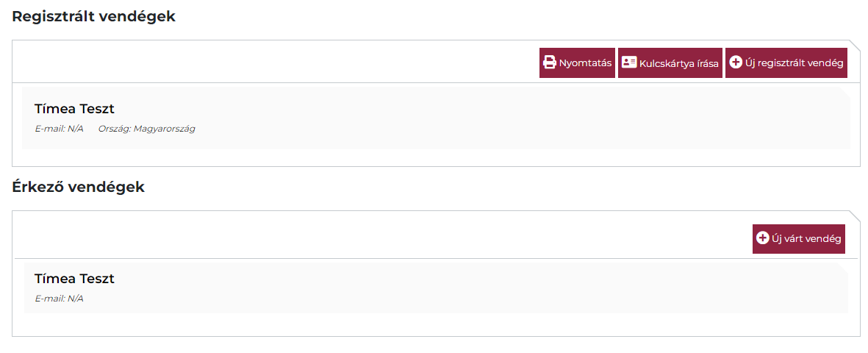Choose Kulcskártya írása button text
This screenshot has width=868, height=353.
click(678, 63)
